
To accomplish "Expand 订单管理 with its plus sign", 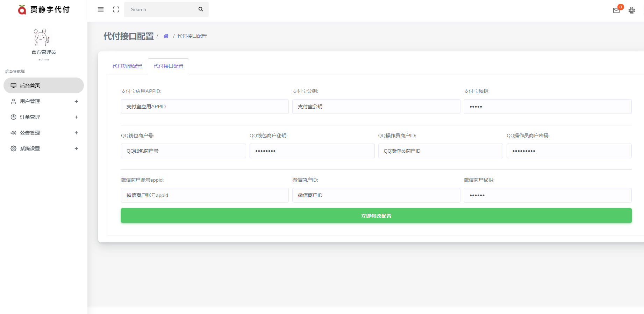I will pyautogui.click(x=76, y=117).
